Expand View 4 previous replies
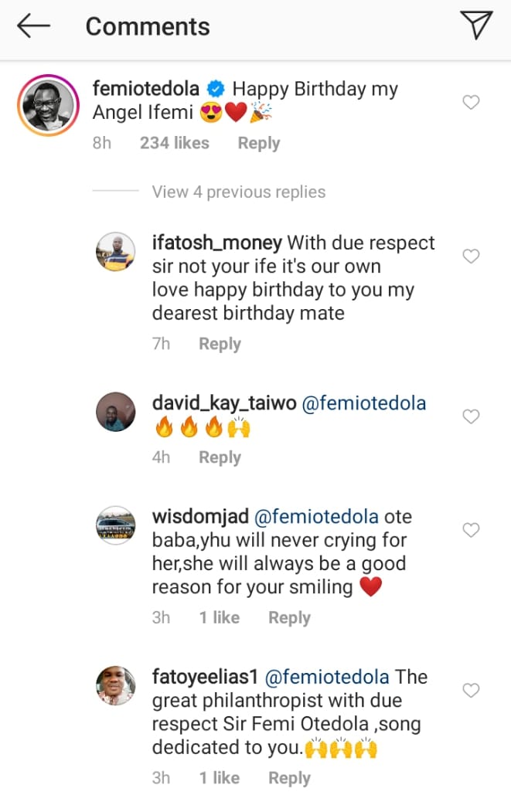Viewport: 511px width, 812px height. pos(239,192)
